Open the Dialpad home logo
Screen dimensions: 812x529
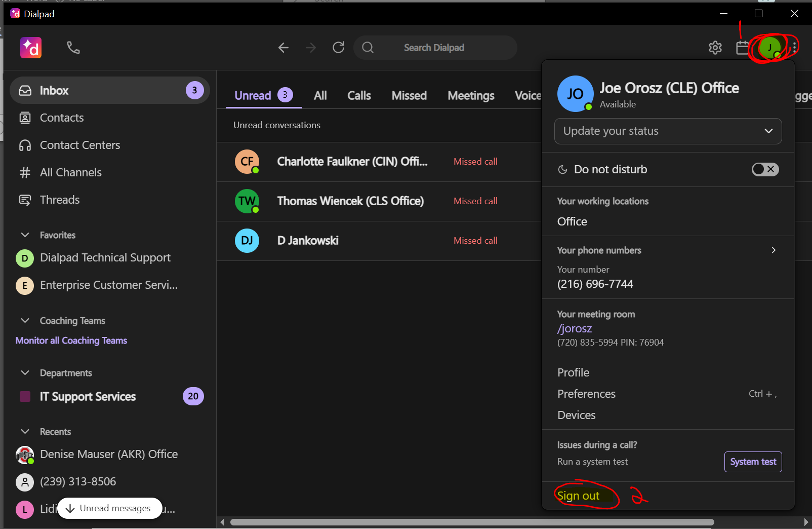tap(30, 47)
